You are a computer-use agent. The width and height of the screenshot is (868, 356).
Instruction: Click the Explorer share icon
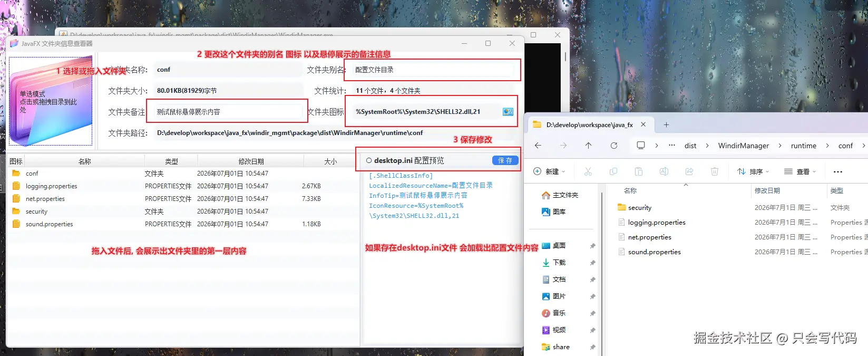689,171
